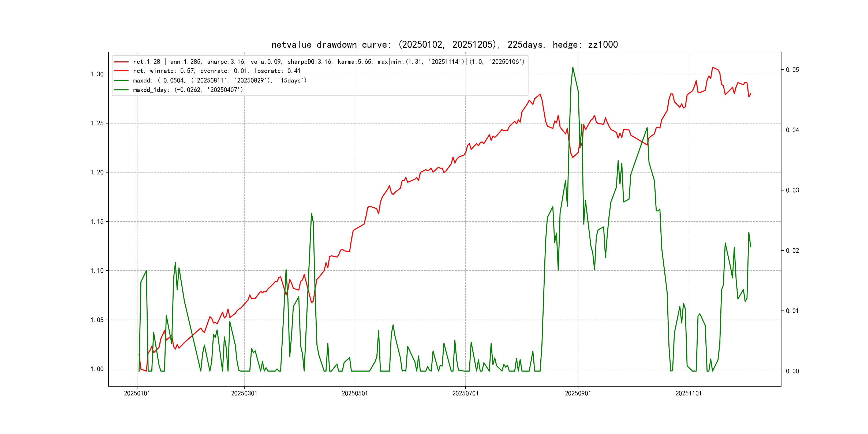Click the 1.15 left y-axis tick label
This screenshot has height=434, width=868.
[x=97, y=221]
